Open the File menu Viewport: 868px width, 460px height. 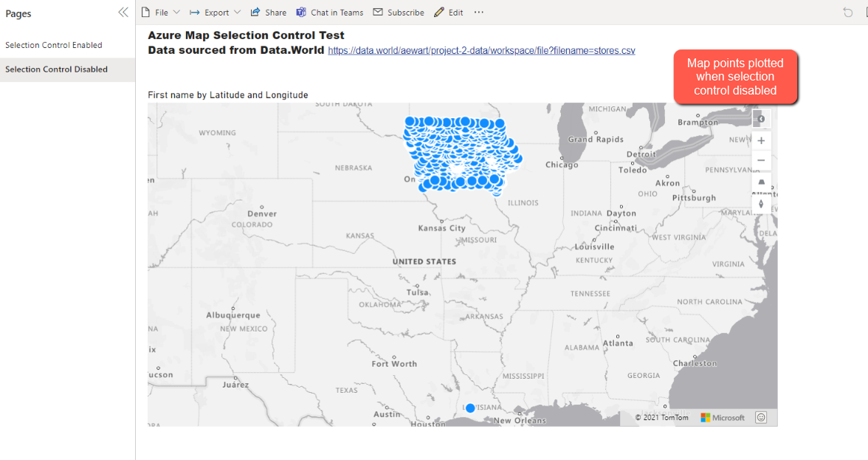click(161, 12)
